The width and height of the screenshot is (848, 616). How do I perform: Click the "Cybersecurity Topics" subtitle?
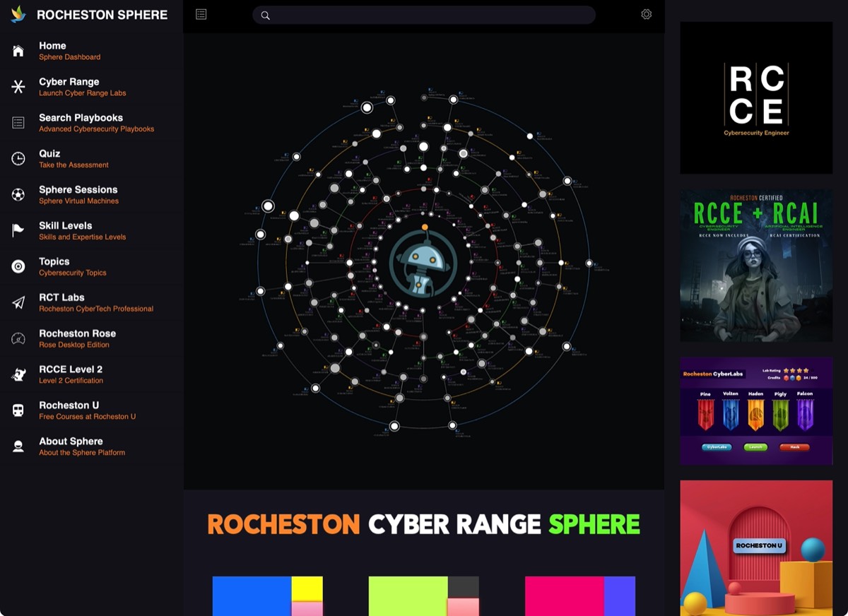pyautogui.click(x=73, y=273)
